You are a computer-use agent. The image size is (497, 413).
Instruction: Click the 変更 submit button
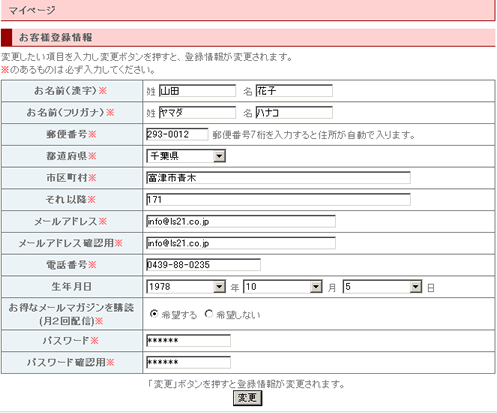247,398
